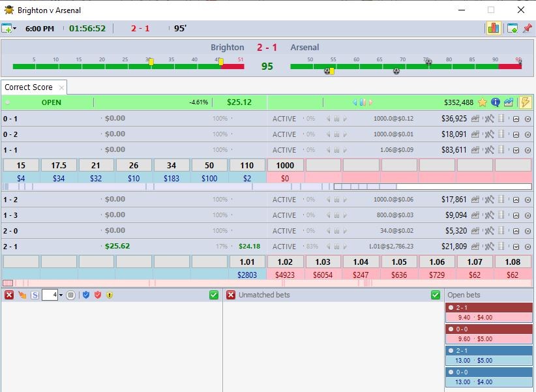Click the stake input field showing 4

click(50, 295)
